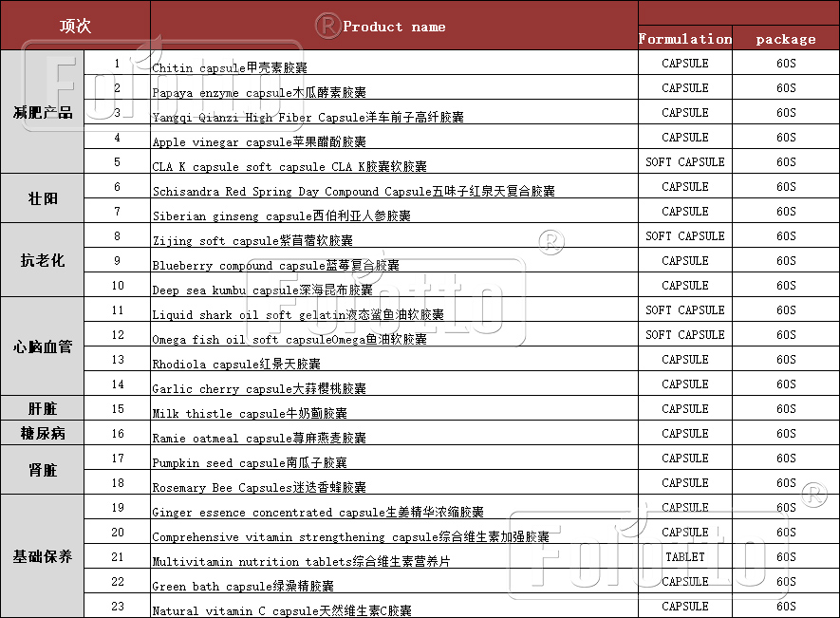Click the "Ginger essence concentrated capsule" cell
The image size is (840, 618).
[394, 507]
